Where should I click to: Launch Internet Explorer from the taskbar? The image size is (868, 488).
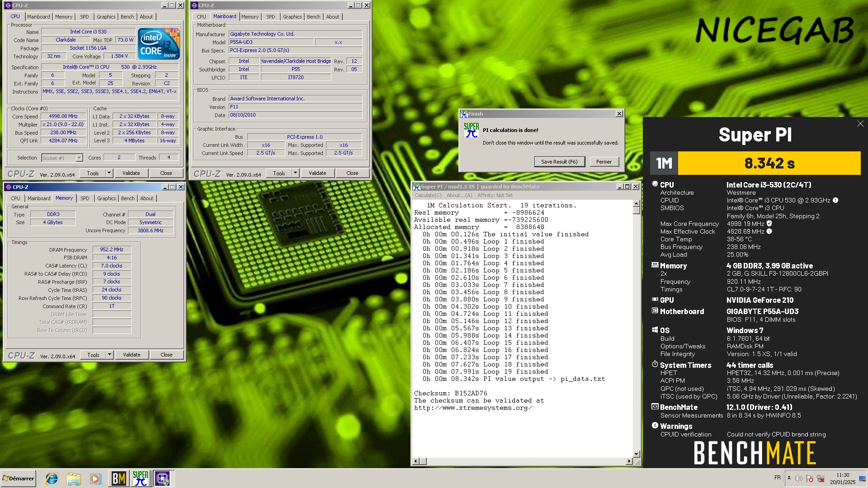point(52,478)
